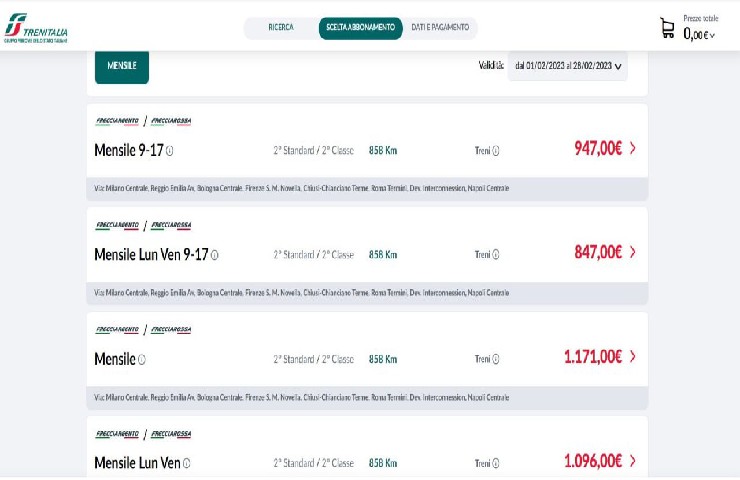Open info icon next to Mensile Lun Ven
This screenshot has height=480, width=740.
(x=186, y=463)
